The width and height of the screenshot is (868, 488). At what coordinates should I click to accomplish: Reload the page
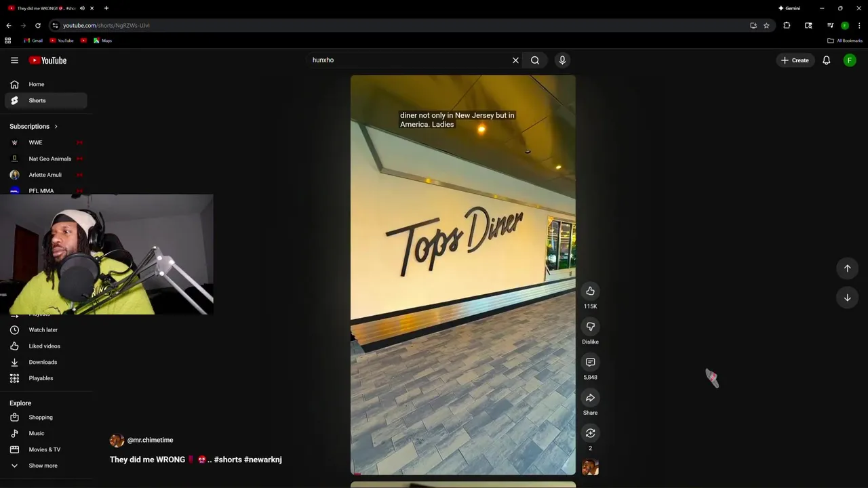38,26
